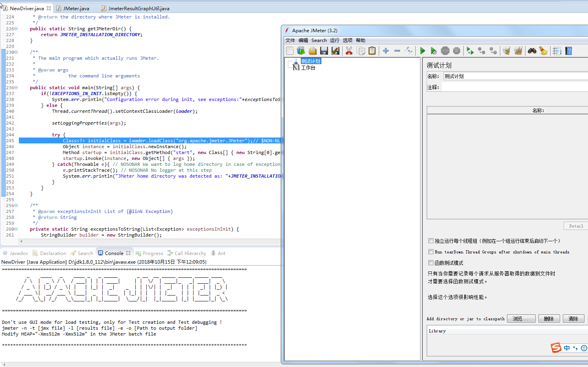Click the Paste clipboard icon in JMeter
Viewport: 588px width, 367px height.
pyautogui.click(x=372, y=51)
